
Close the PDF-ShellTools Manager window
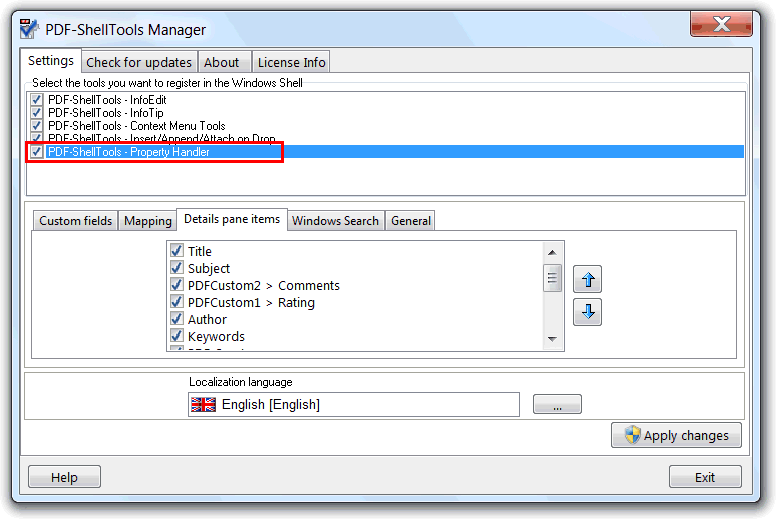click(x=721, y=24)
